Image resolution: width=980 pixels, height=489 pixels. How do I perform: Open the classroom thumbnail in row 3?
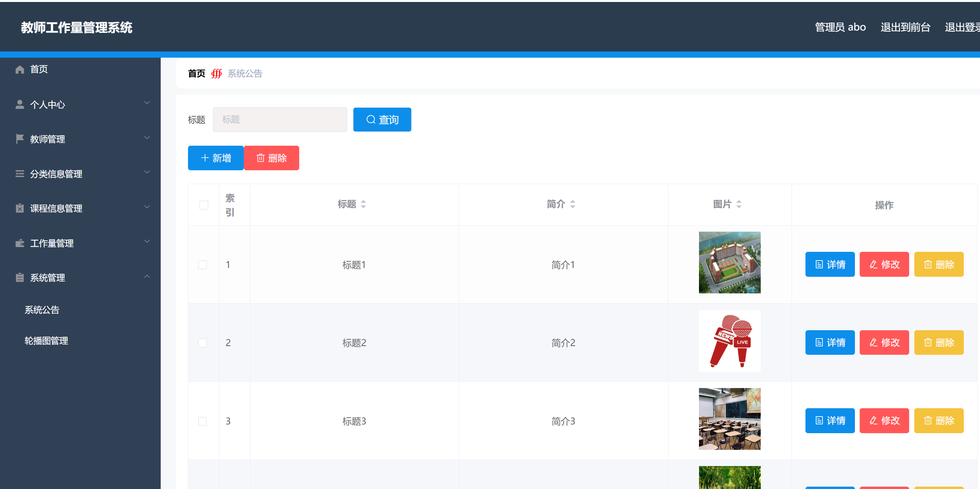click(x=729, y=419)
